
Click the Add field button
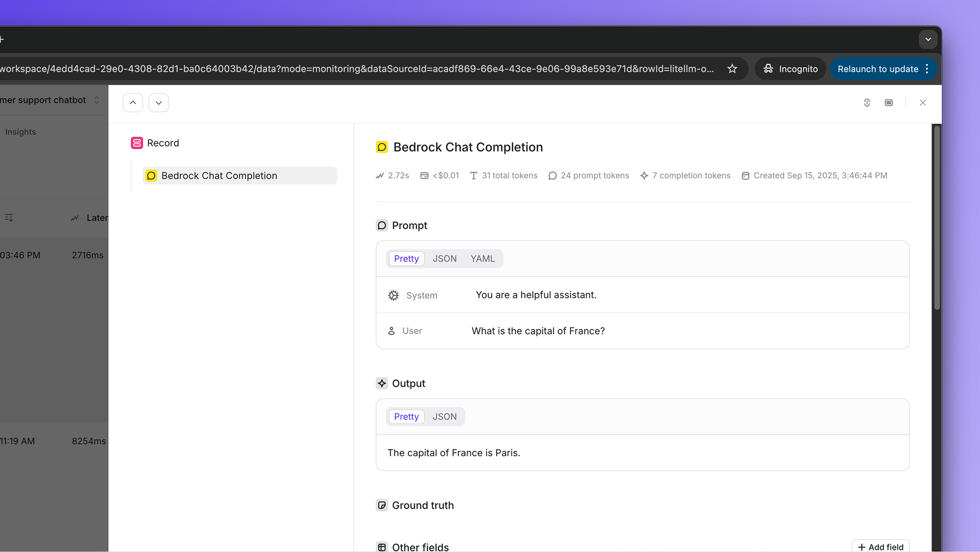click(x=880, y=547)
